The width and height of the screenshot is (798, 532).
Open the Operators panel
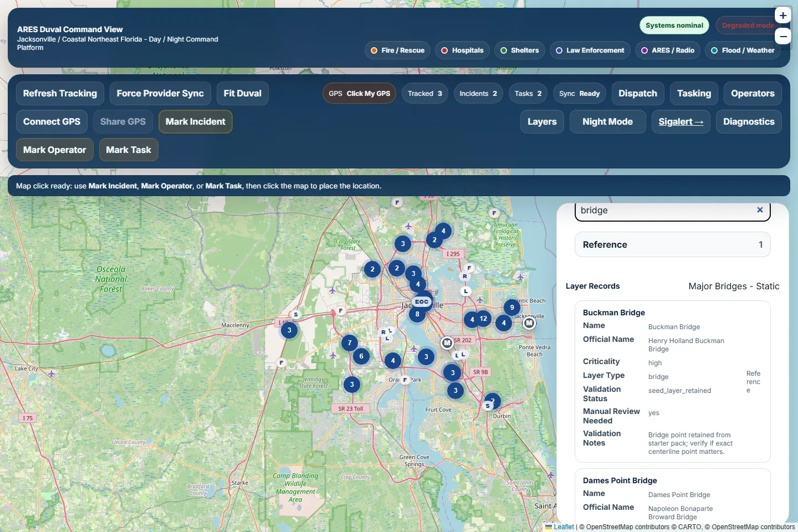(753, 94)
